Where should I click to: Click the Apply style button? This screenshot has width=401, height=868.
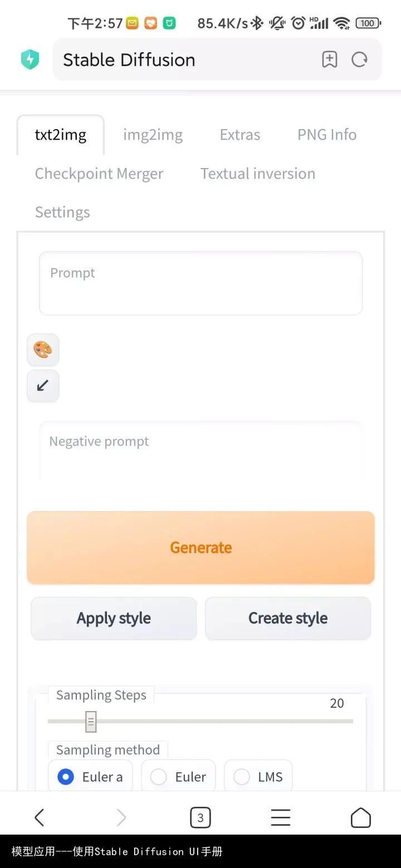(x=114, y=618)
